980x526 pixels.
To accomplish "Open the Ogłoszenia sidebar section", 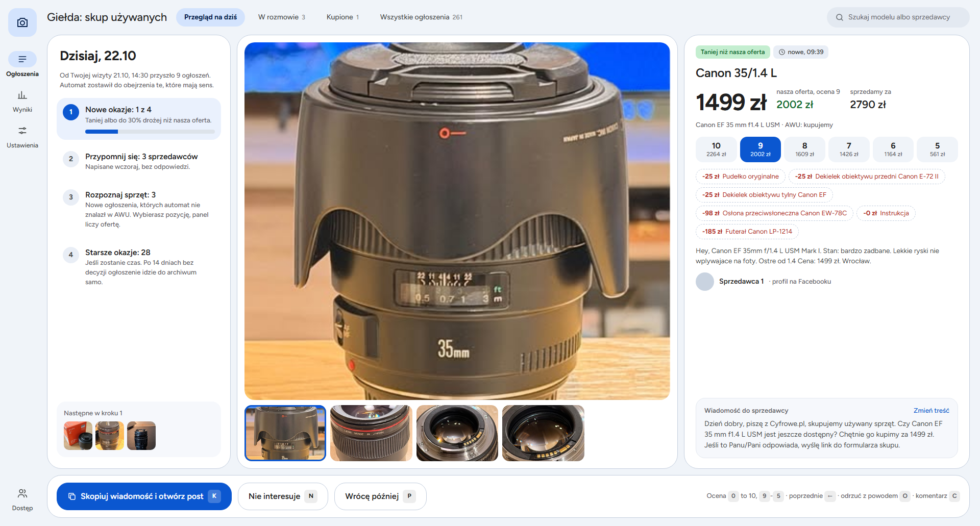I will click(x=22, y=65).
